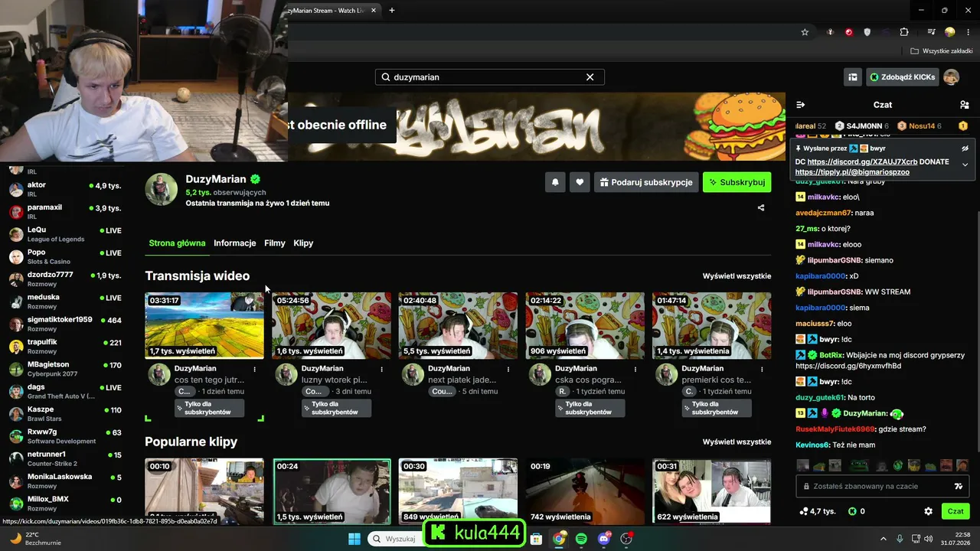
Task: Expand the pinned message chevron
Action: tap(965, 165)
